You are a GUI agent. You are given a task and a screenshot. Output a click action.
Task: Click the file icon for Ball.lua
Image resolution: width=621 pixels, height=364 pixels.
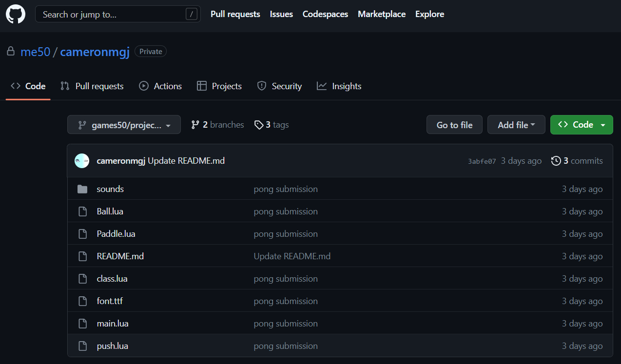[82, 211]
